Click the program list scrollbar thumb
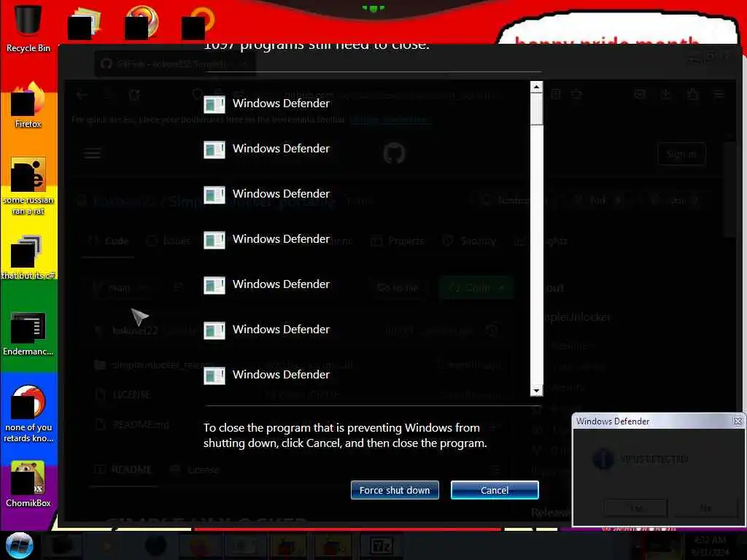The width and height of the screenshot is (747, 560). point(536,109)
